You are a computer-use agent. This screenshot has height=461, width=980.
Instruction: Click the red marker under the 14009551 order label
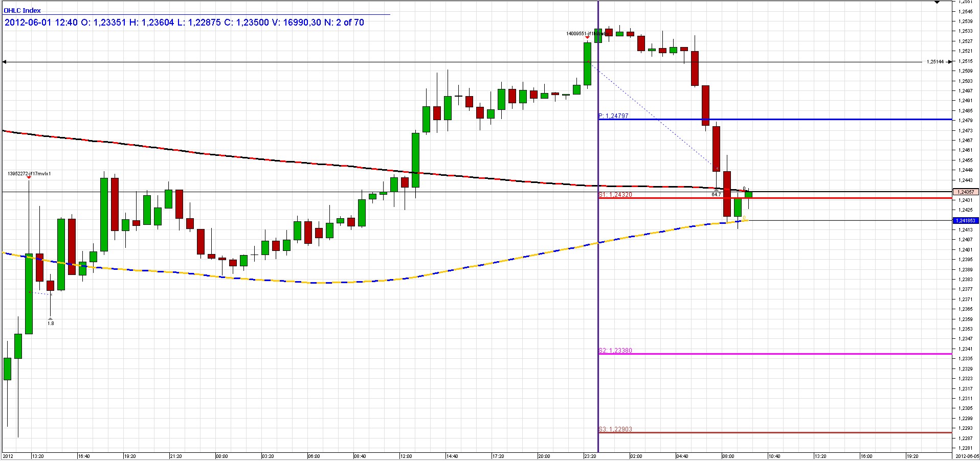587,38
